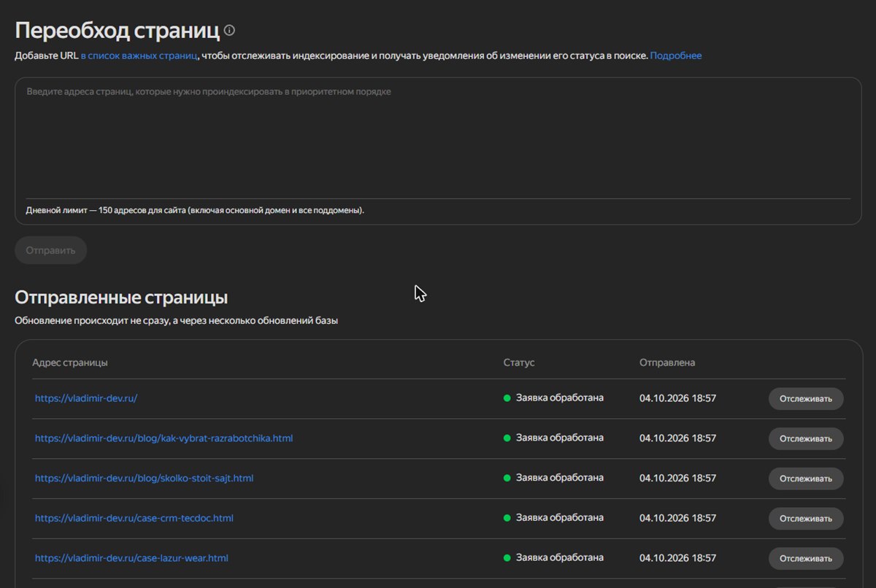Screen dimensions: 876x588
Task: Open the Подробнее link
Action: [x=676, y=55]
